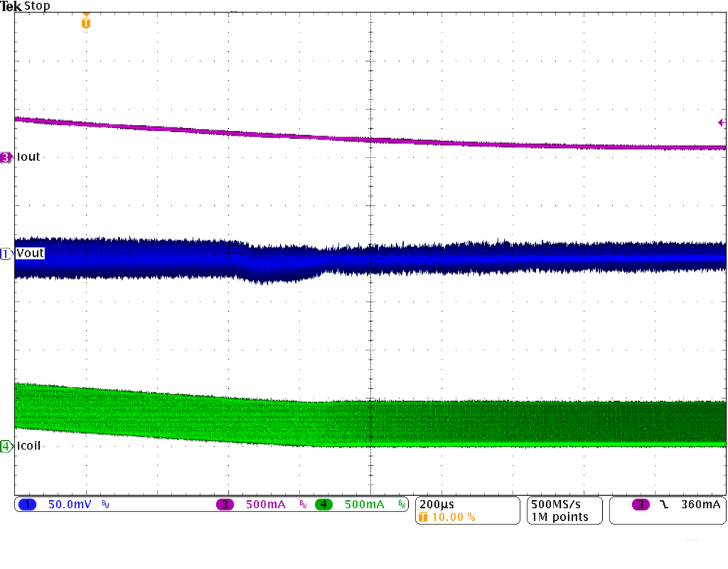Select the Channel 4 Icoil trace indicator

click(5, 446)
